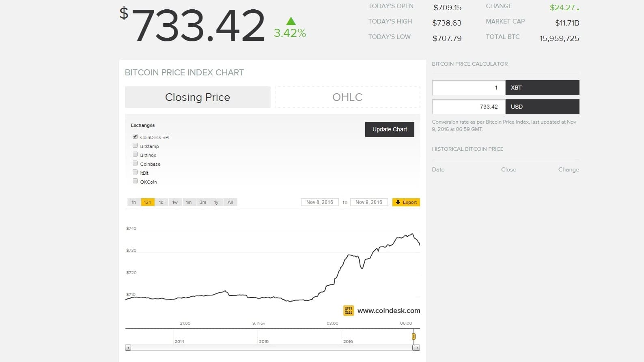Open the Nov 8, 2016 start date field

pos(320,202)
